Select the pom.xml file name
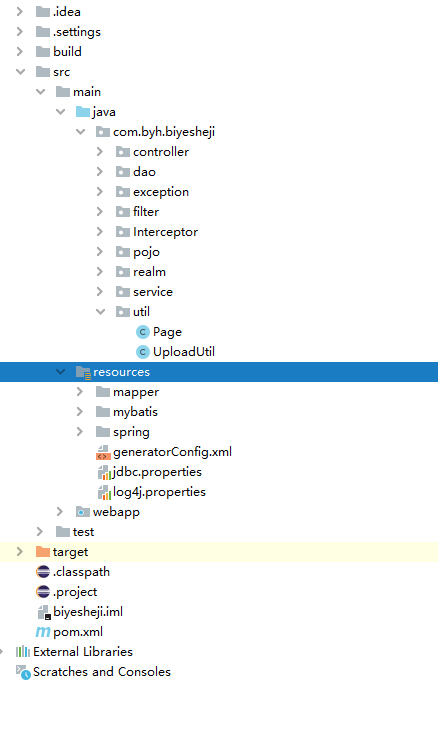 coord(78,632)
